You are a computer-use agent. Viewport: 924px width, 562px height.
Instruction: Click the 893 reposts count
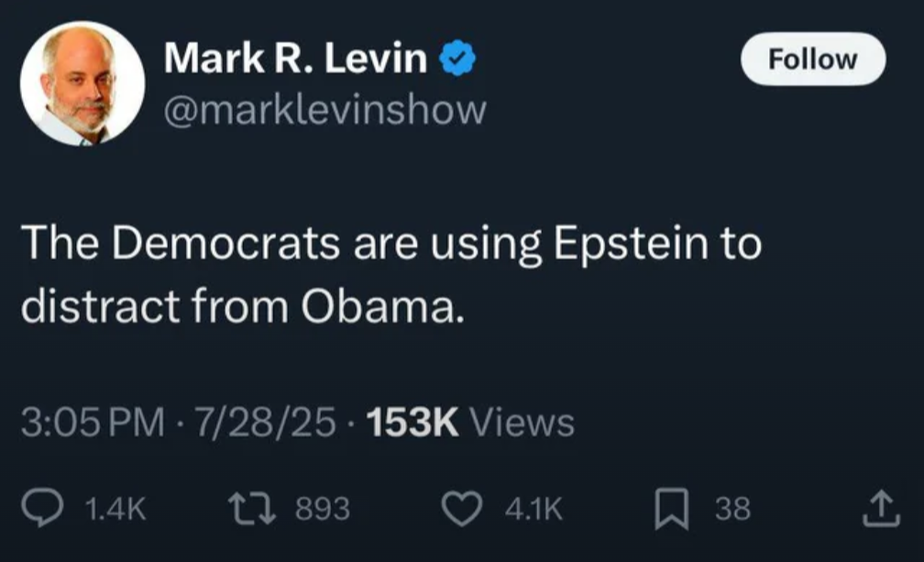[x=323, y=509]
